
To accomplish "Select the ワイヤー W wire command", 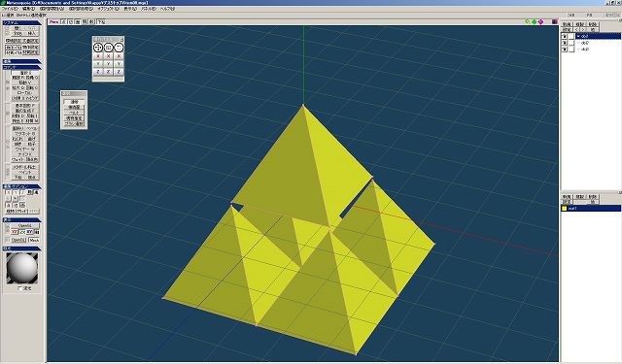I will [24, 149].
